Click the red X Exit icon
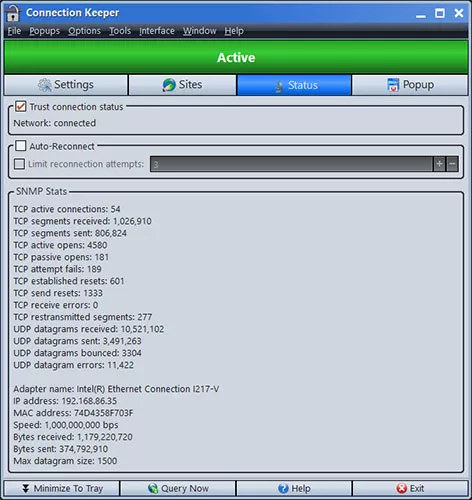 pos(402,488)
